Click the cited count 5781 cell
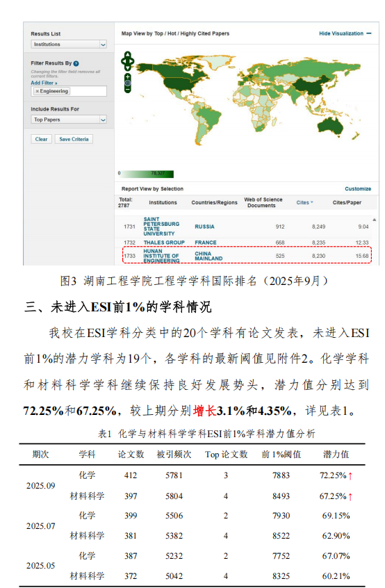The width and height of the screenshot is (385, 588). click(174, 475)
